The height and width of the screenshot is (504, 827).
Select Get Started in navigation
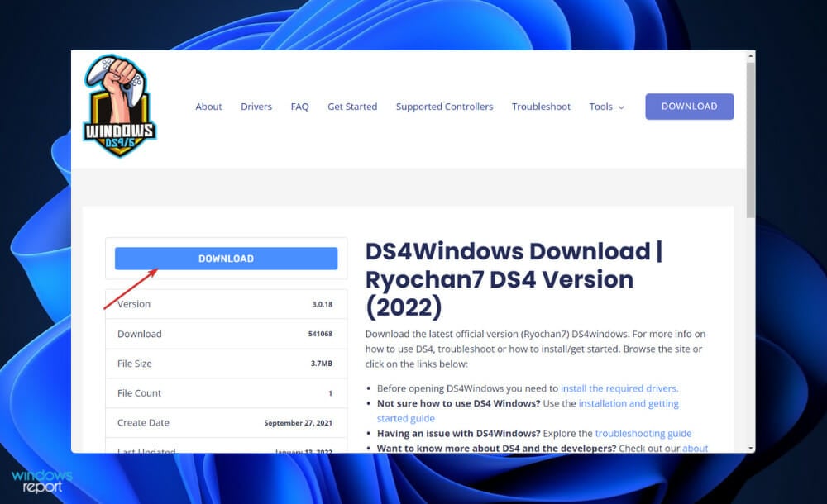(352, 107)
